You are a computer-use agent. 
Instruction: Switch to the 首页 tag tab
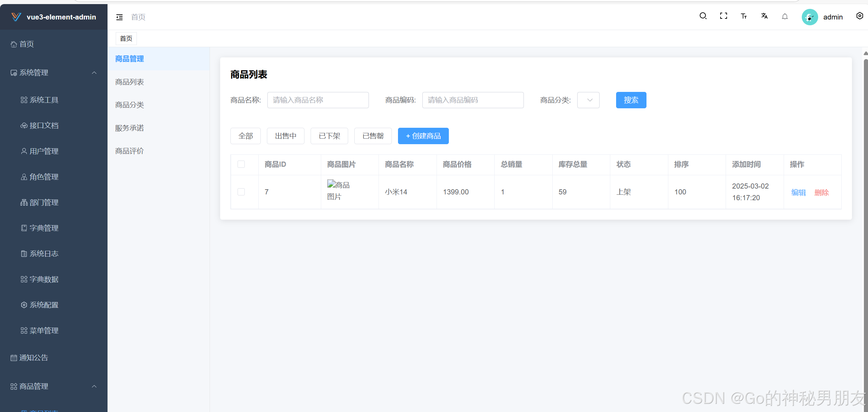126,39
